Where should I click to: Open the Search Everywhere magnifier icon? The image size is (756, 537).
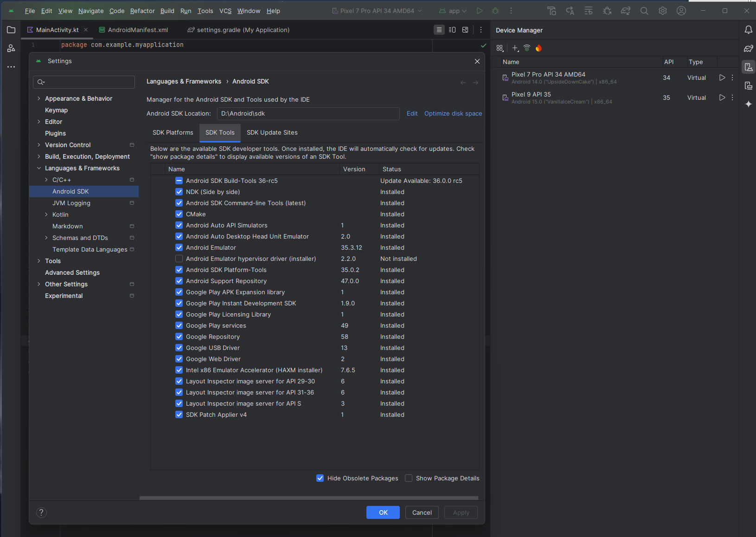644,11
